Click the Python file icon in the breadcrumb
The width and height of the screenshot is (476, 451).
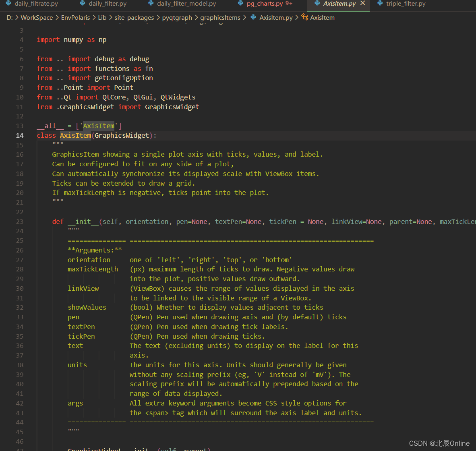pyautogui.click(x=253, y=18)
